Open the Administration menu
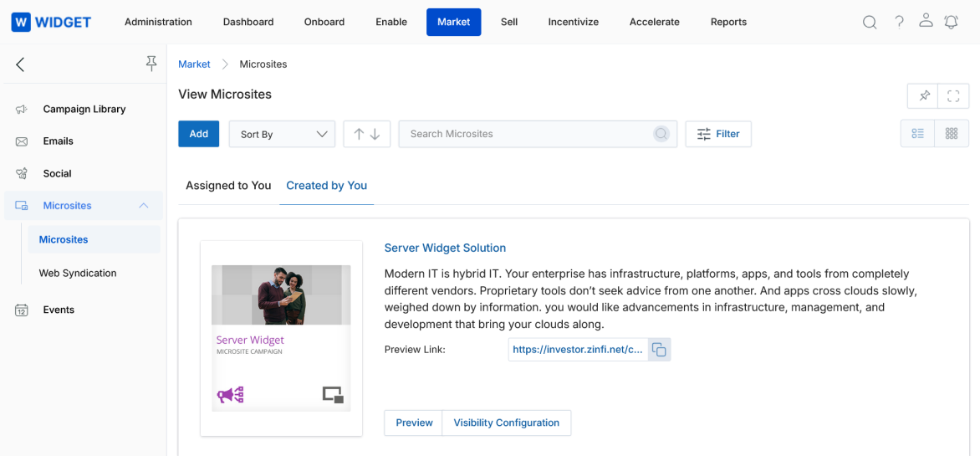Viewport: 980px width, 456px height. (x=158, y=22)
